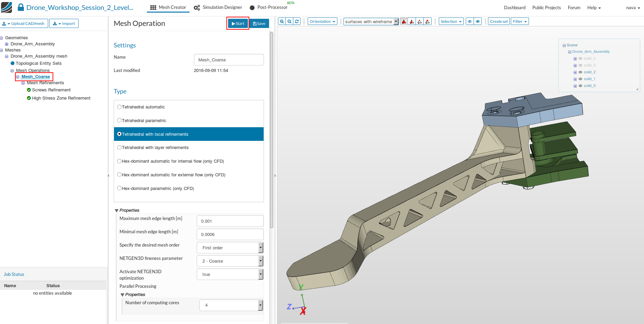Click the mesh Name input field
This screenshot has width=644, height=324.
click(229, 60)
